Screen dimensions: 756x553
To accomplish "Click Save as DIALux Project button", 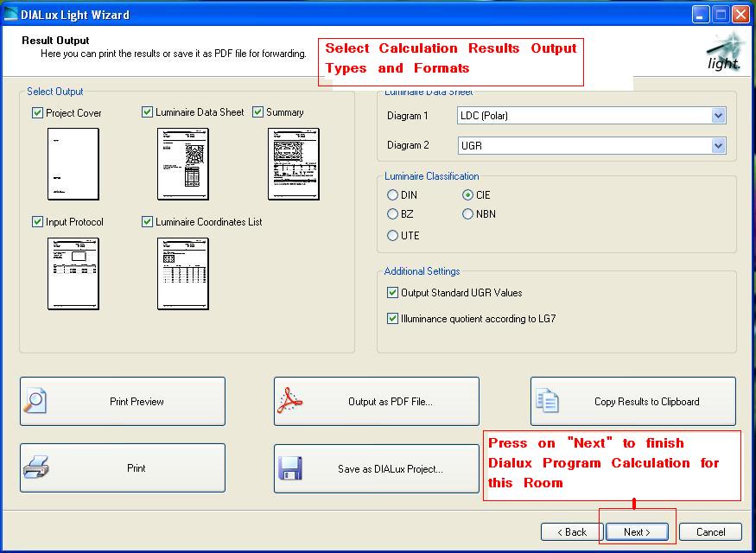I will (x=376, y=467).
